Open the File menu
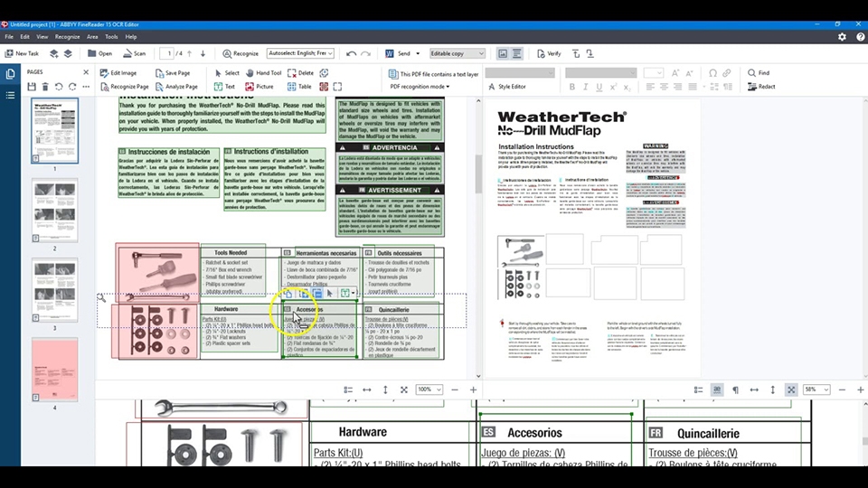 click(x=9, y=37)
